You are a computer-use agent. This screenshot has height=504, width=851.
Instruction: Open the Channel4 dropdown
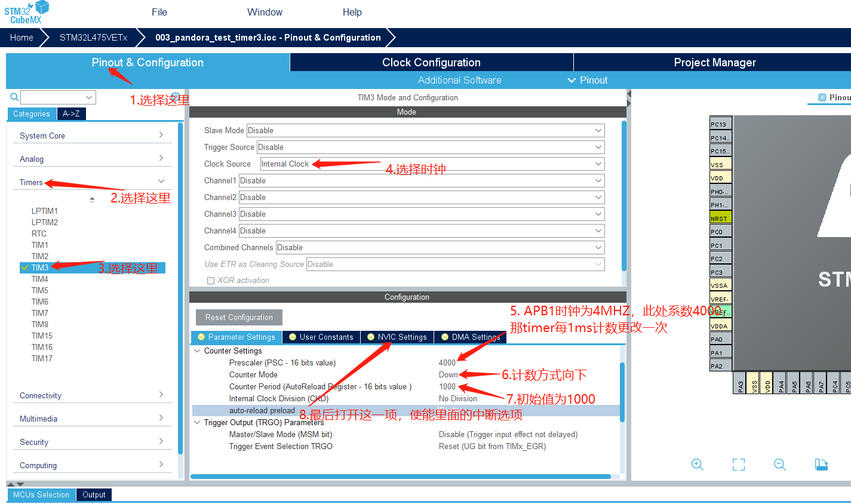pos(422,231)
